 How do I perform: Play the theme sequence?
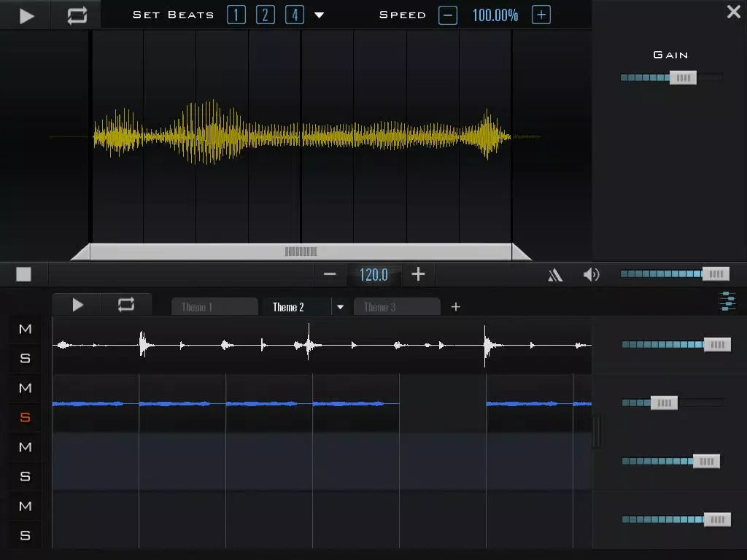77,305
